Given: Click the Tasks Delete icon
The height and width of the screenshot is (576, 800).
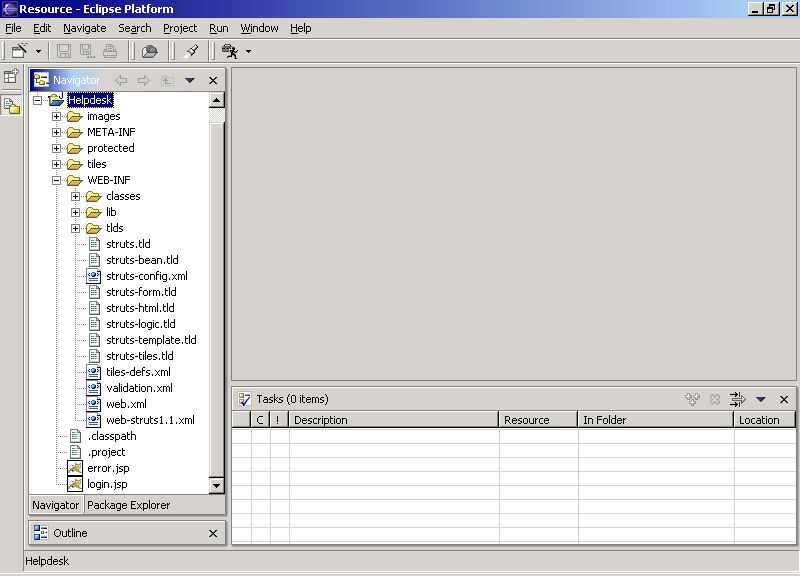Looking at the screenshot, I should pyautogui.click(x=715, y=399).
